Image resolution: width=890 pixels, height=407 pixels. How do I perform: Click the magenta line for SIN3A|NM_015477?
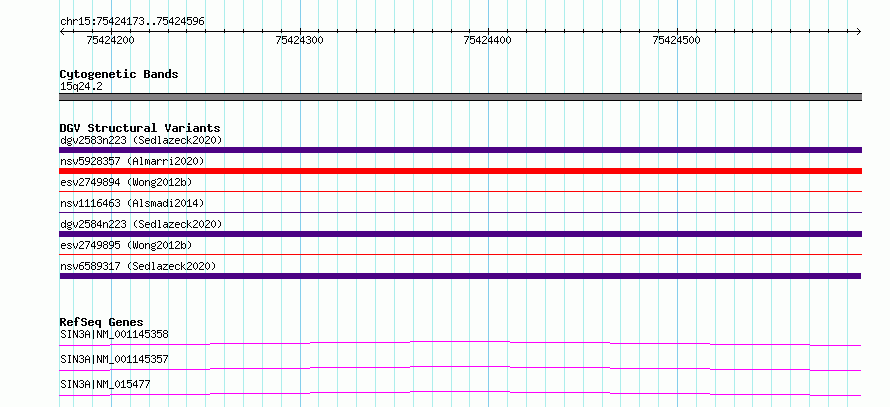coord(460,393)
